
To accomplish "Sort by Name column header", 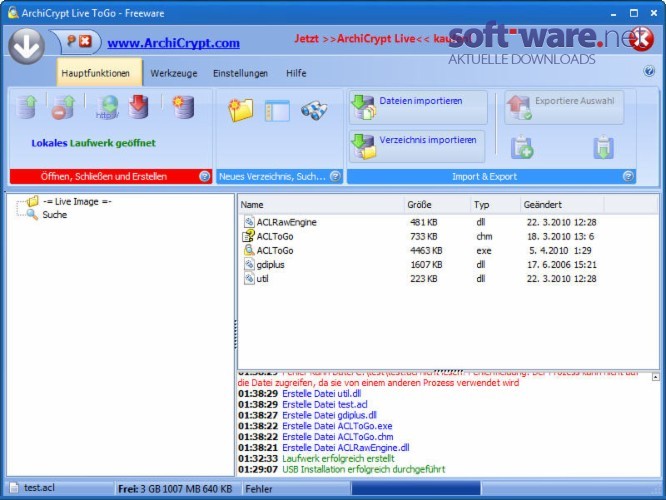I will (320, 205).
